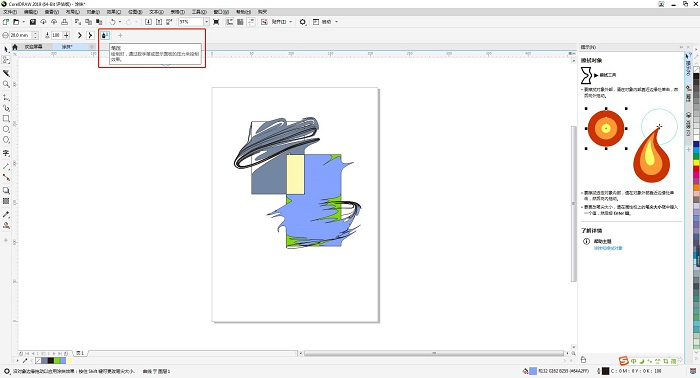Screen dimensions: 700x378
Task: Select the Zoom magnifier tool
Action: [x=6, y=84]
